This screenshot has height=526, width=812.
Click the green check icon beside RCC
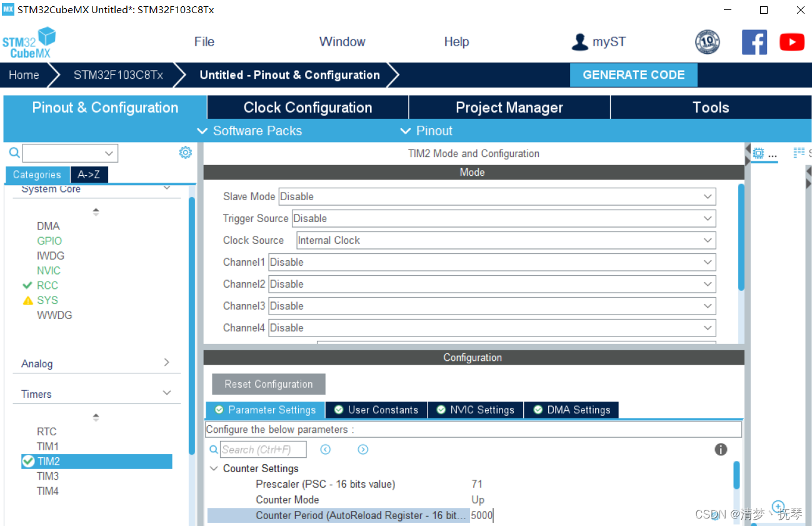[x=28, y=285]
